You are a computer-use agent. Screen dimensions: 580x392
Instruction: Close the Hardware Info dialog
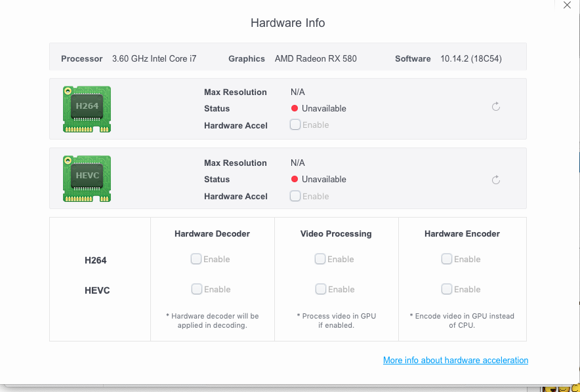pos(567,5)
